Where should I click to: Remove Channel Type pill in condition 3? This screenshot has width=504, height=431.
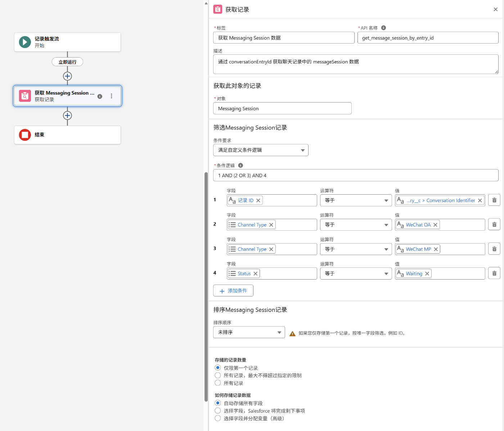[271, 249]
